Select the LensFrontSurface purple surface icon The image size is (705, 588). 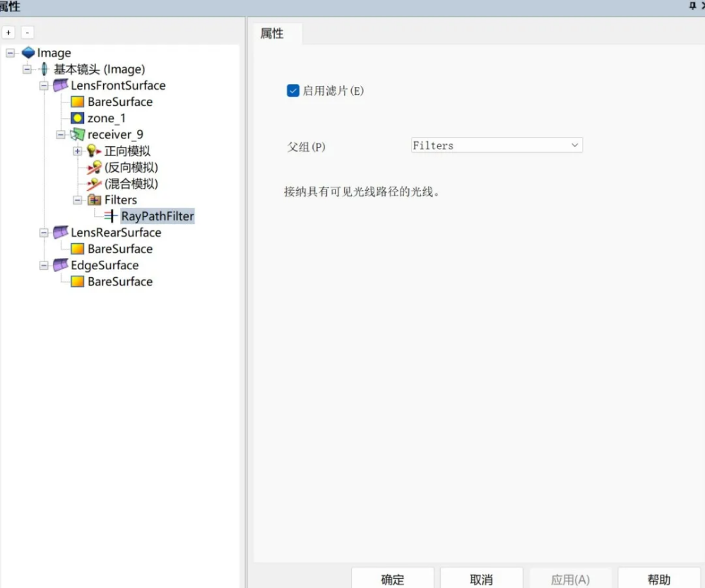pos(61,86)
